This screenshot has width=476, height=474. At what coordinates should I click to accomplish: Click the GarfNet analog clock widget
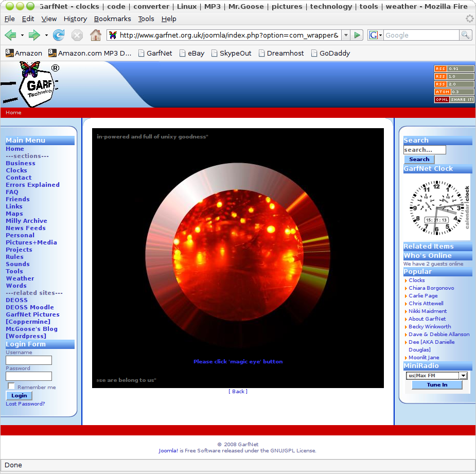pos(437,208)
